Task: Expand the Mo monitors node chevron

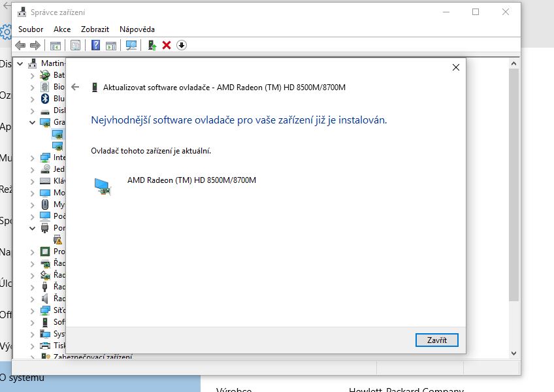Action: tap(32, 193)
